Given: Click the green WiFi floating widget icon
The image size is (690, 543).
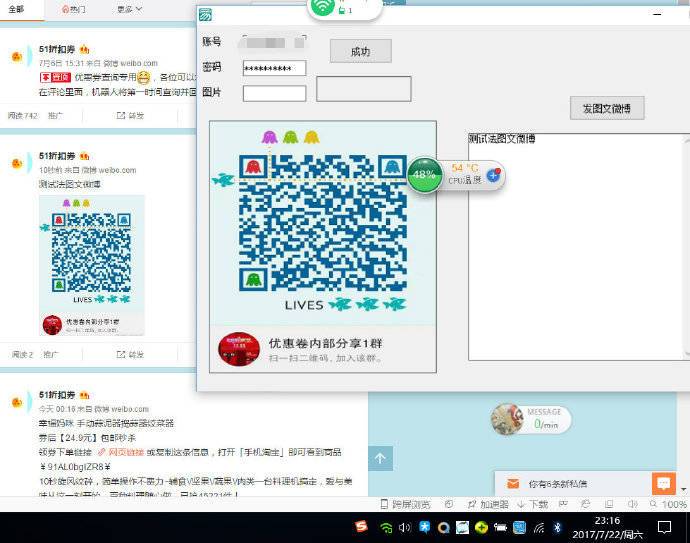Looking at the screenshot, I should click(323, 6).
